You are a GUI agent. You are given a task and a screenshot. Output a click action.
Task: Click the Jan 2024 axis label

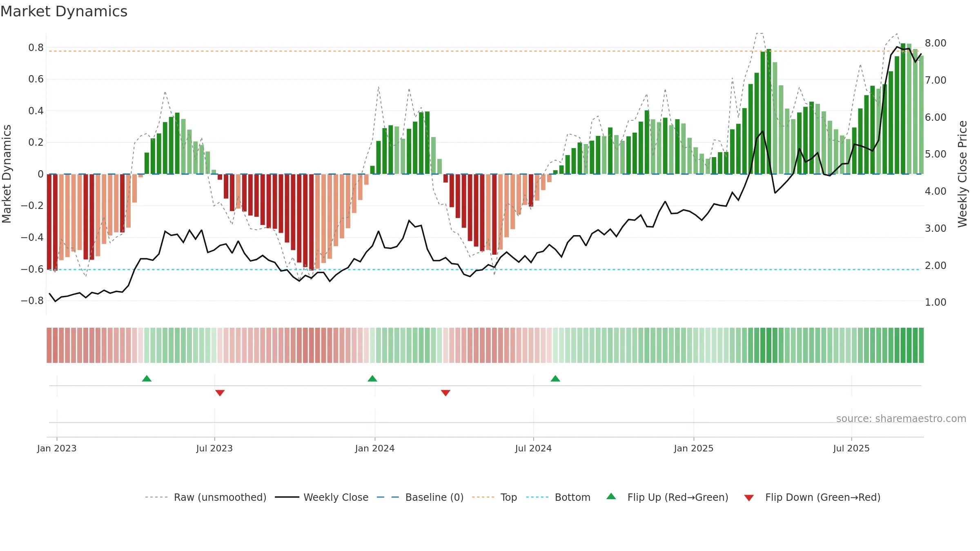pyautogui.click(x=375, y=448)
